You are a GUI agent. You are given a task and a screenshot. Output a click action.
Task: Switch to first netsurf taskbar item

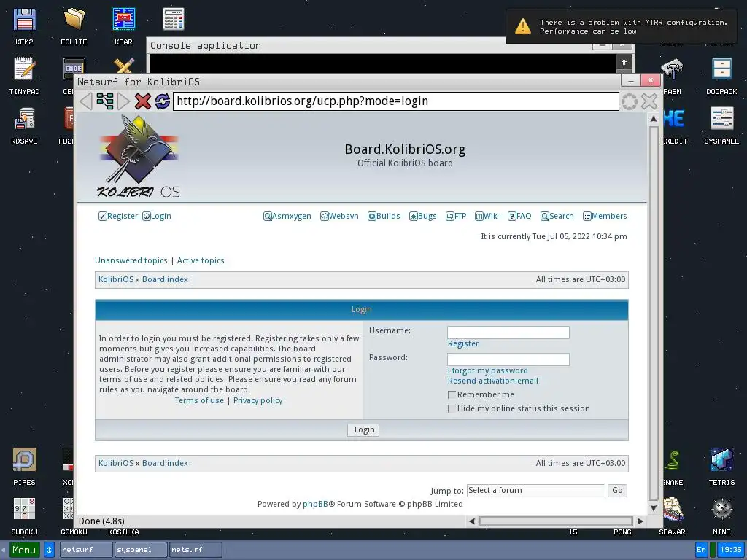click(86, 550)
